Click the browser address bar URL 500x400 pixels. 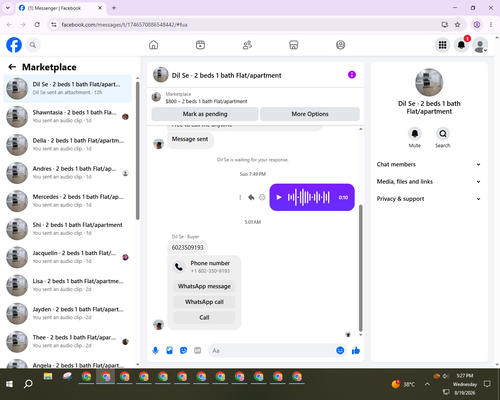pos(124,25)
